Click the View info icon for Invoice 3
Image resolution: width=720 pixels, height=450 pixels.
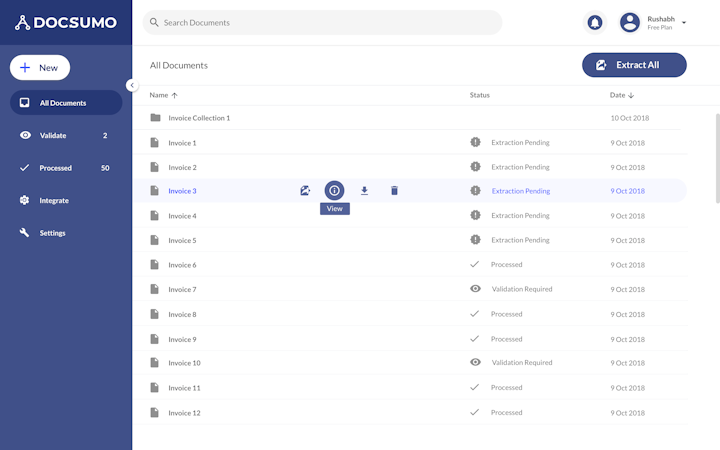(334, 191)
